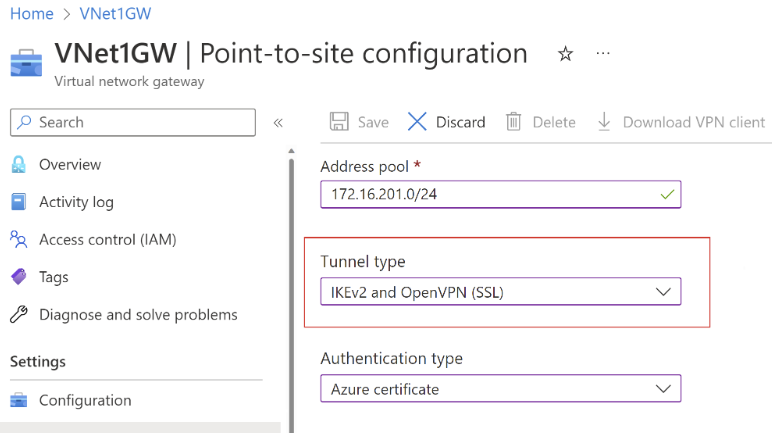This screenshot has height=433, width=772.
Task: Favorite this page with the star icon
Action: tap(565, 53)
